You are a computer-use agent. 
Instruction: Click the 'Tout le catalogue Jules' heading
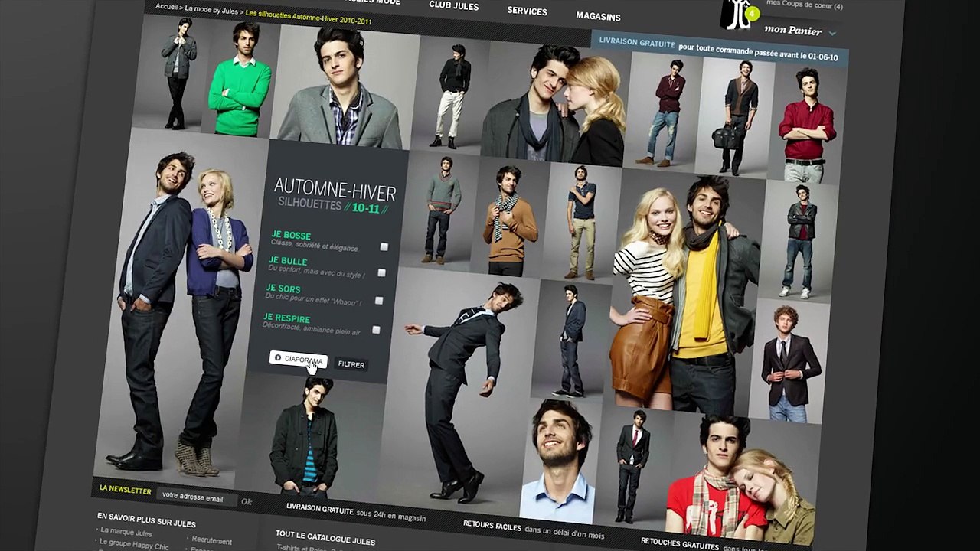click(x=325, y=537)
